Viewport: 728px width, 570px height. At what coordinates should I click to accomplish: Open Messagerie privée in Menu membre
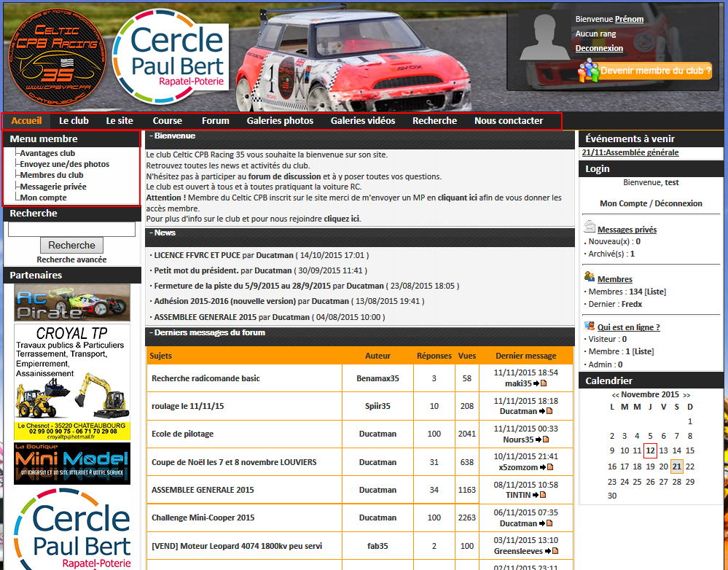tap(53, 187)
